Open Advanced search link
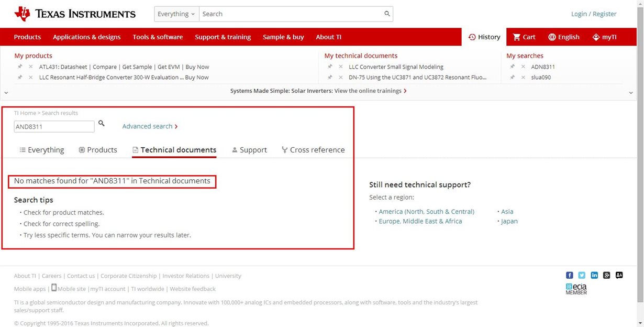 (x=150, y=126)
